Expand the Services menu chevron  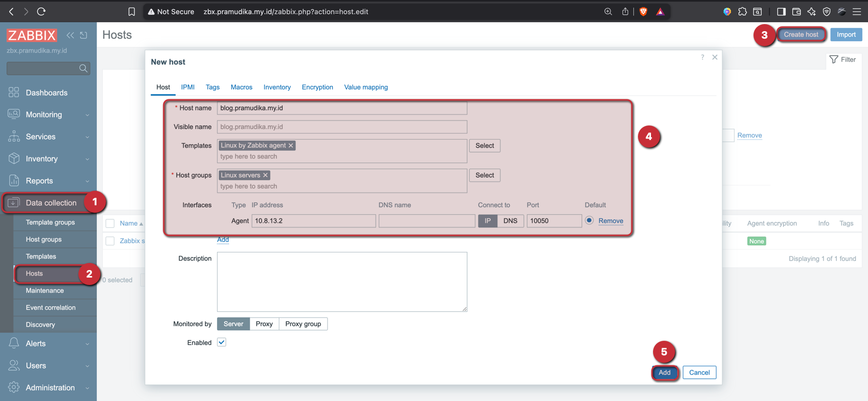[87, 137]
